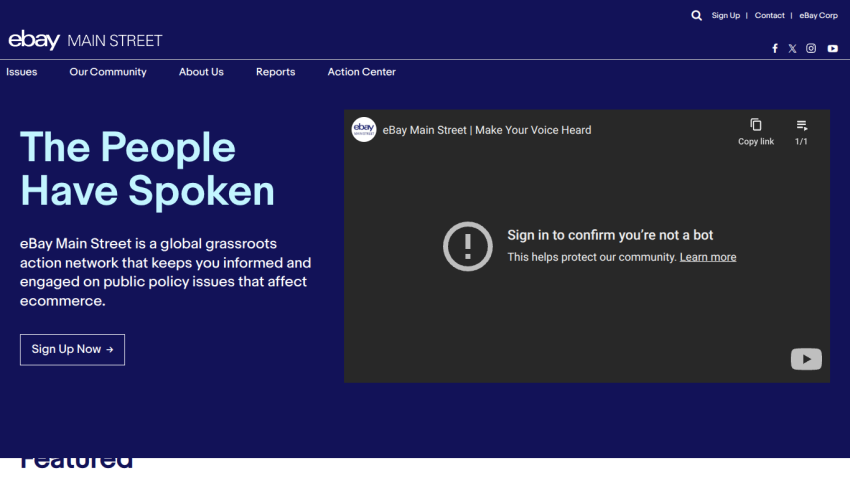Open the YouTube social icon in header
Screen dimensions: 850x478
(x=833, y=48)
